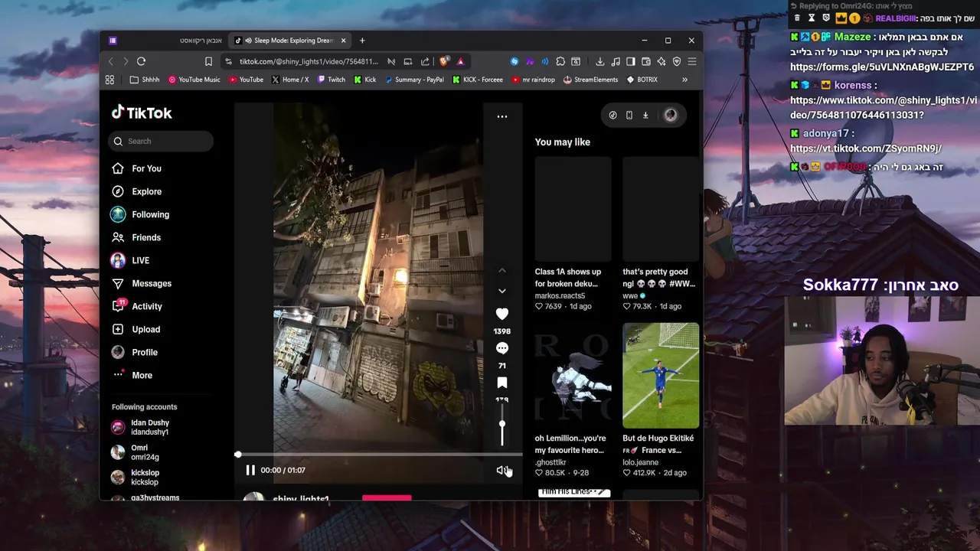Go to the next video with down chevron
Screen dimensions: 980x551
tap(502, 291)
